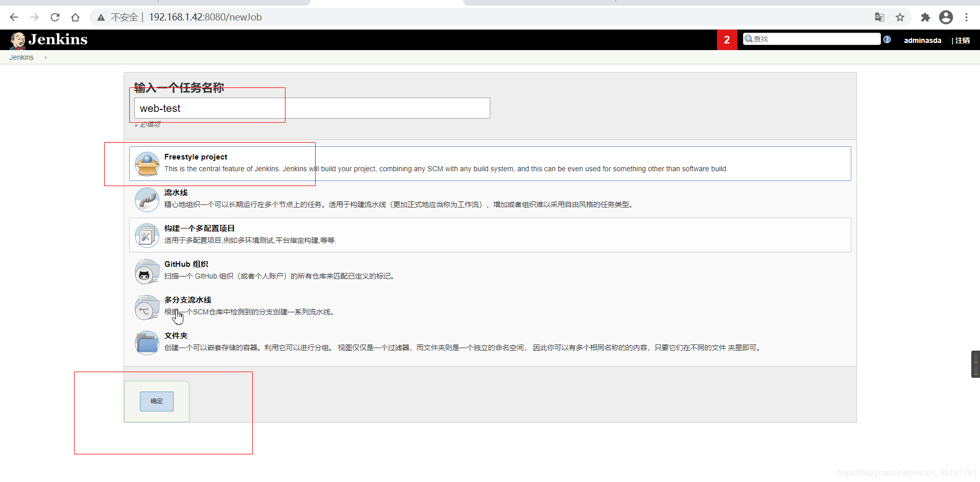Focus the 查找 search box
This screenshot has width=980, height=482.
(811, 39)
